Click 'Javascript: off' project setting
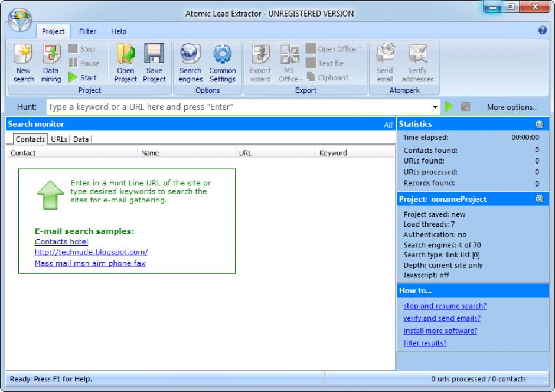The image size is (555, 392). [426, 275]
